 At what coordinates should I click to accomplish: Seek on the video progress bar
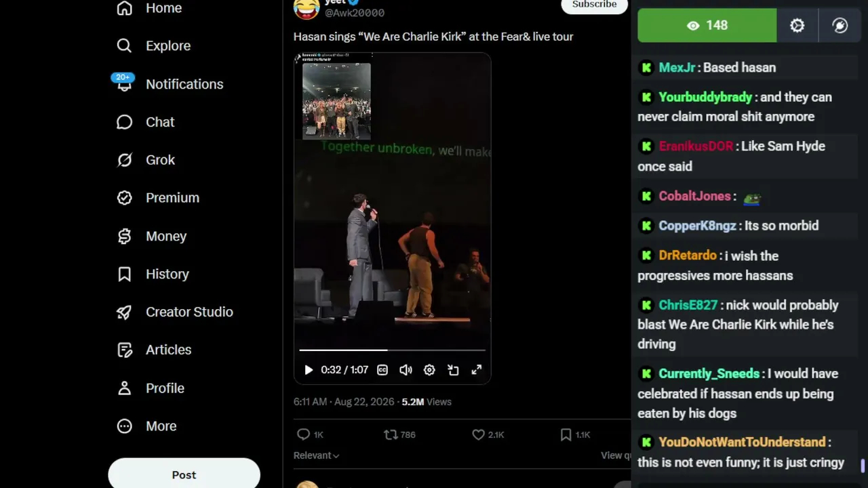tap(393, 350)
